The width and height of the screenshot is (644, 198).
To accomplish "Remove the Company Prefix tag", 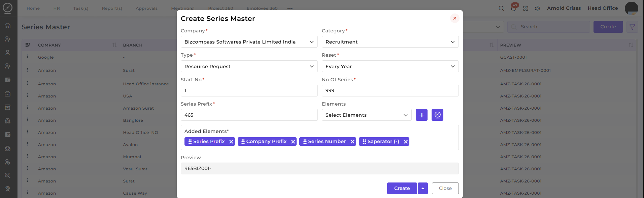I will pos(293,142).
